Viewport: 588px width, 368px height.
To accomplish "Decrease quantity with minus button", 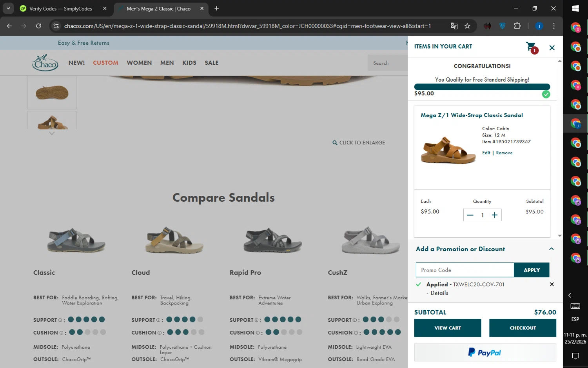I will tap(470, 215).
